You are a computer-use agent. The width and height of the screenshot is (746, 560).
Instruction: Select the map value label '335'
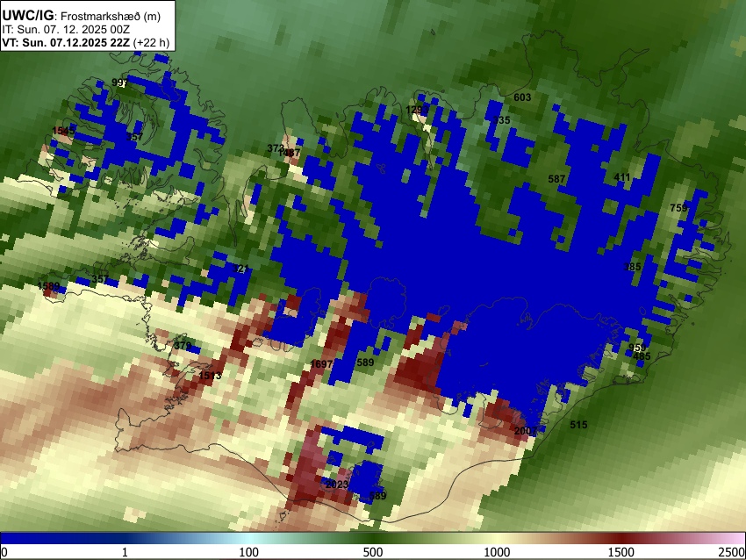click(501, 120)
